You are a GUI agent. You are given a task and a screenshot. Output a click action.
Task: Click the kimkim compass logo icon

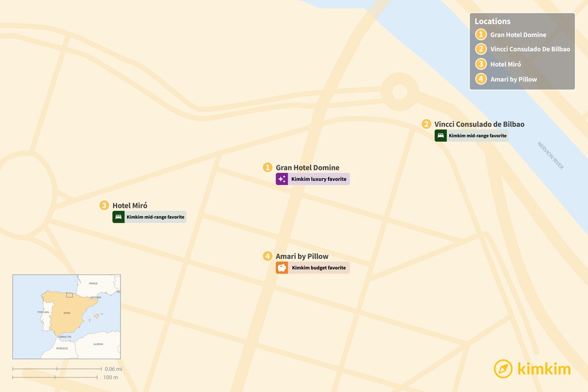pos(503,368)
